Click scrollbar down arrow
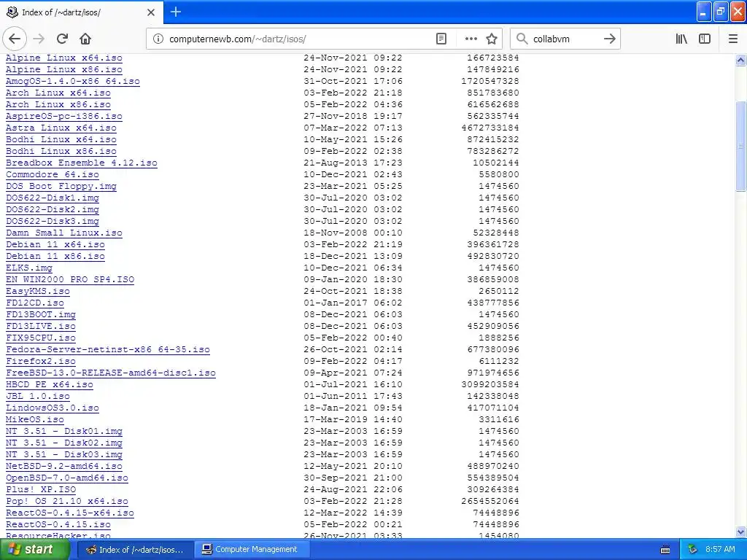 click(x=740, y=532)
